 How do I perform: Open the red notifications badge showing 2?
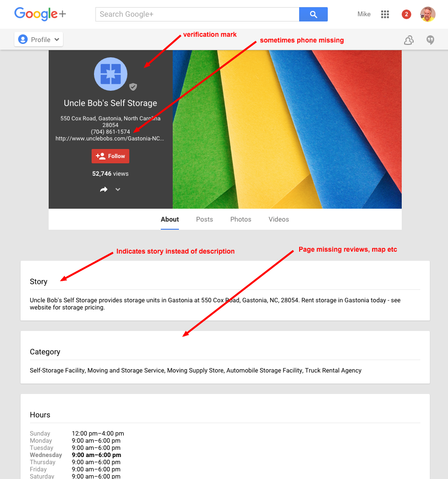coord(406,14)
